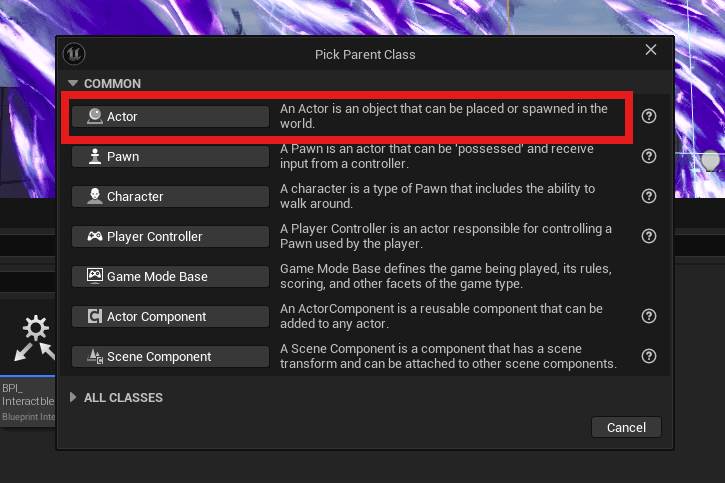Viewport: 725px width, 483px height.
Task: Pick Actor Component as parent class
Action: click(170, 317)
